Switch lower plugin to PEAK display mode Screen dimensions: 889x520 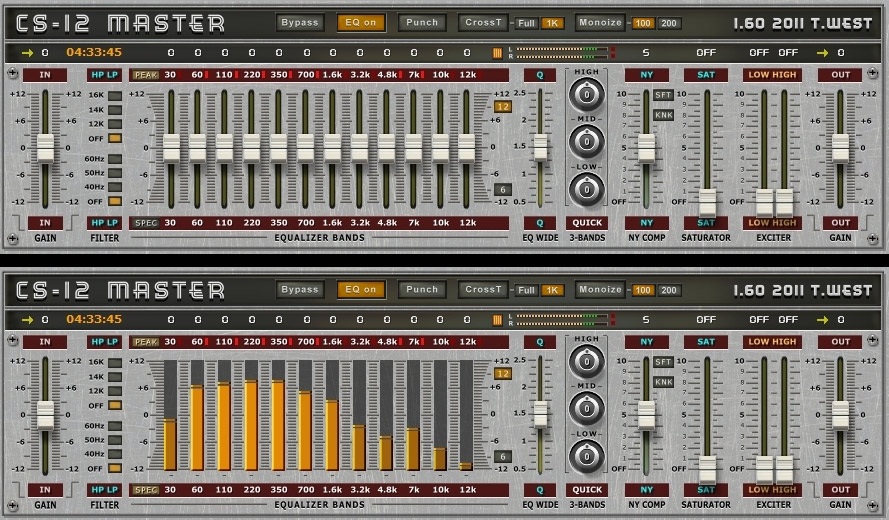146,342
